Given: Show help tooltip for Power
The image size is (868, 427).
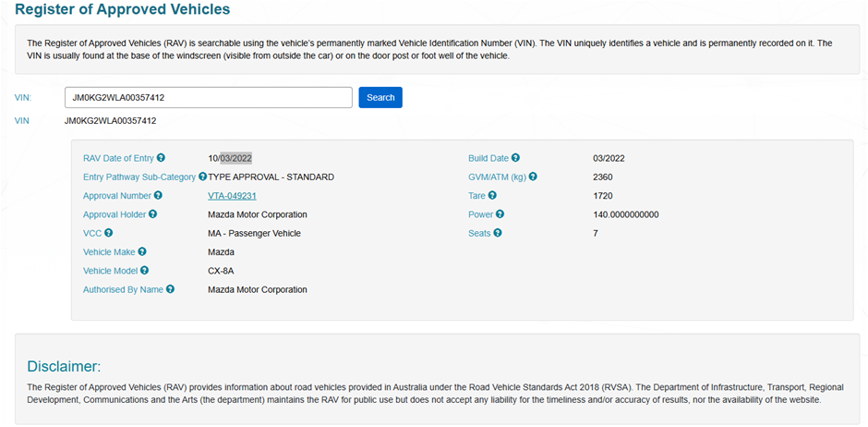Looking at the screenshot, I should [x=500, y=214].
